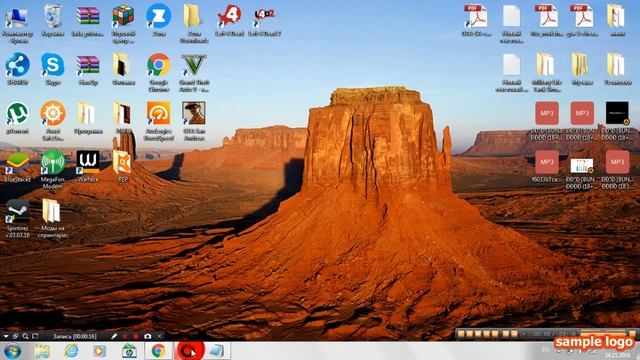This screenshot has width=640, height=360.
Task: Open the 'Моды на спринтаерс' folder
Action: point(53,218)
